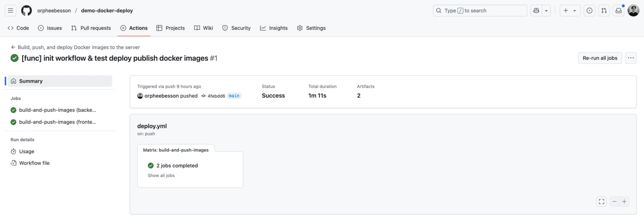644x217 pixels.
Task: Open the hamburger navigation menu
Action: point(10,10)
